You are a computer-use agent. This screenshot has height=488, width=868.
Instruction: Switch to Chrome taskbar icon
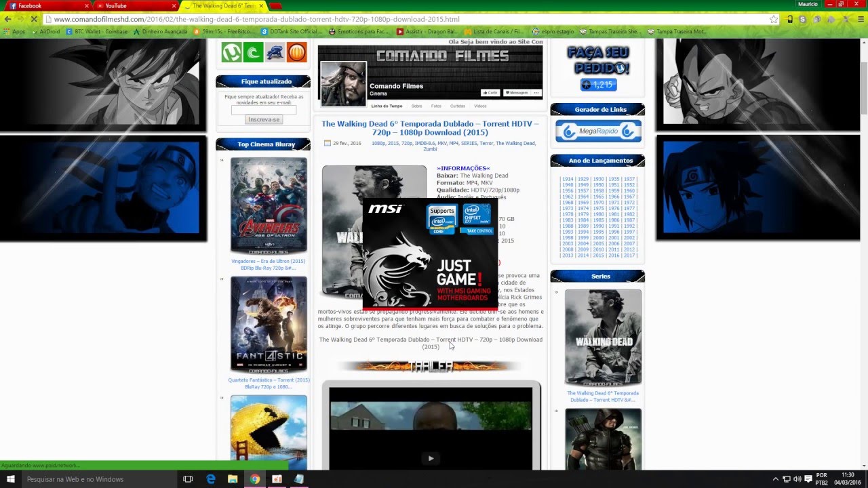pyautogui.click(x=254, y=479)
